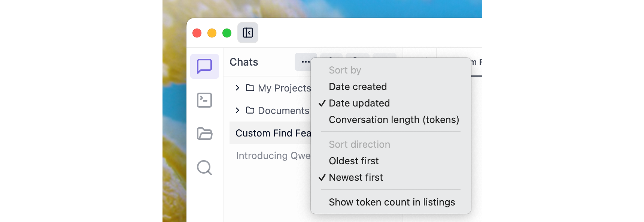644x222 pixels.
Task: Click the green fullscreen window button
Action: [227, 33]
